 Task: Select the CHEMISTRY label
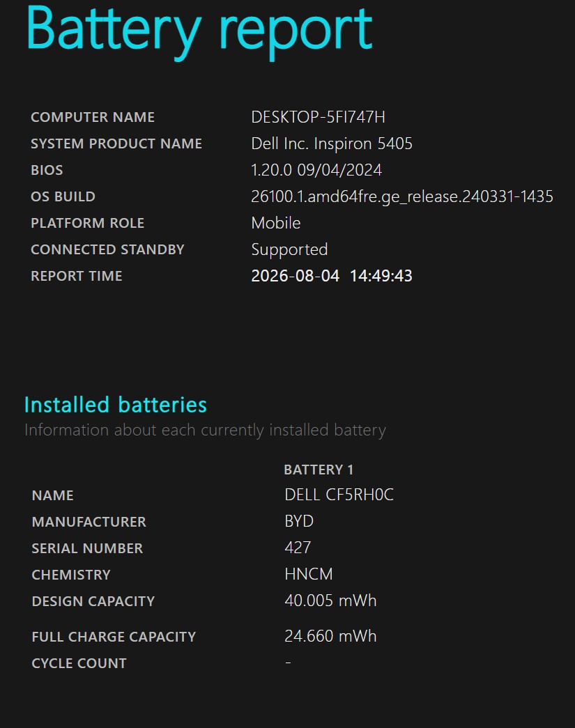tap(71, 575)
